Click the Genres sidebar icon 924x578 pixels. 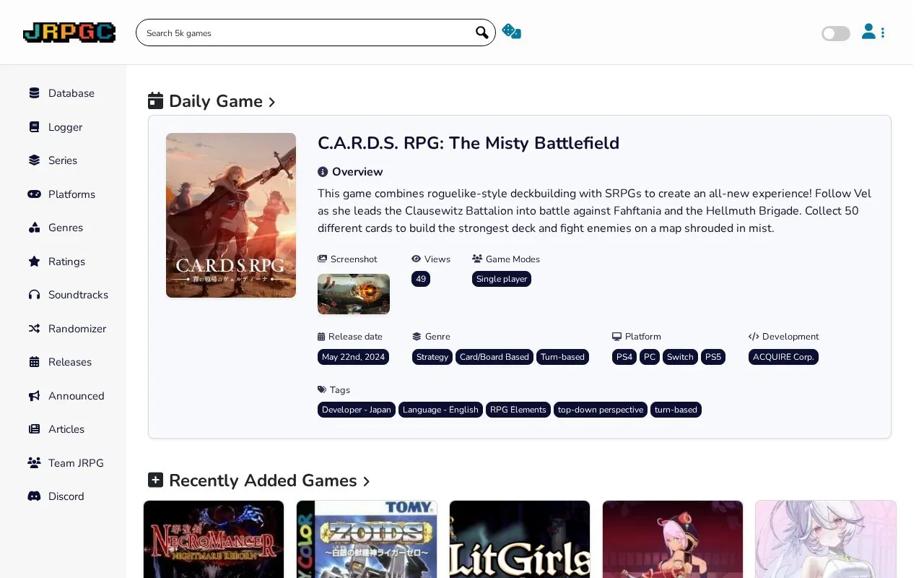[34, 228]
